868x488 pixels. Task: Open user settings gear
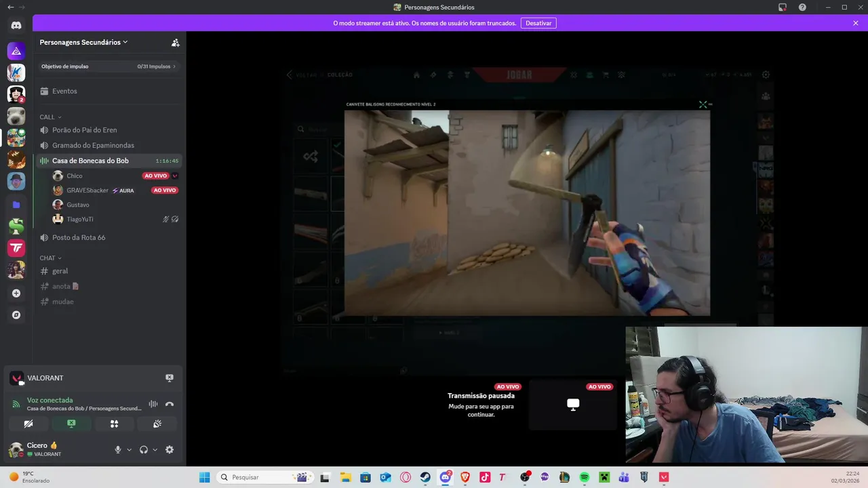pos(170,449)
